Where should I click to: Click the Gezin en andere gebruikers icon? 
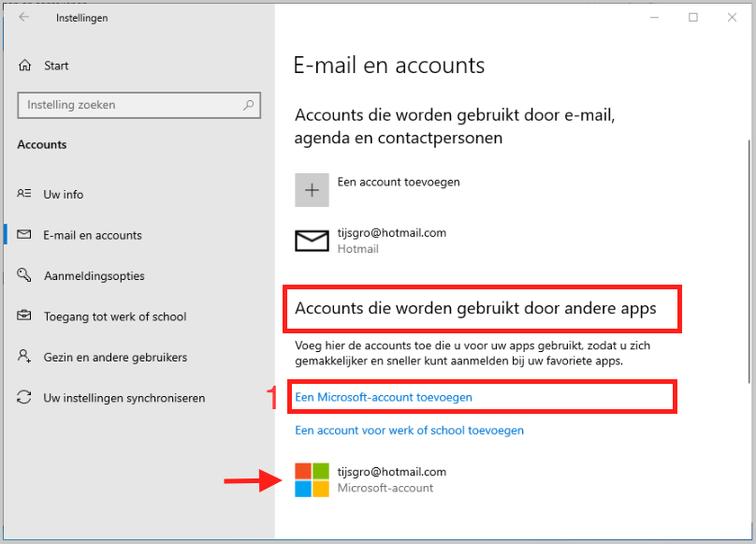[25, 357]
